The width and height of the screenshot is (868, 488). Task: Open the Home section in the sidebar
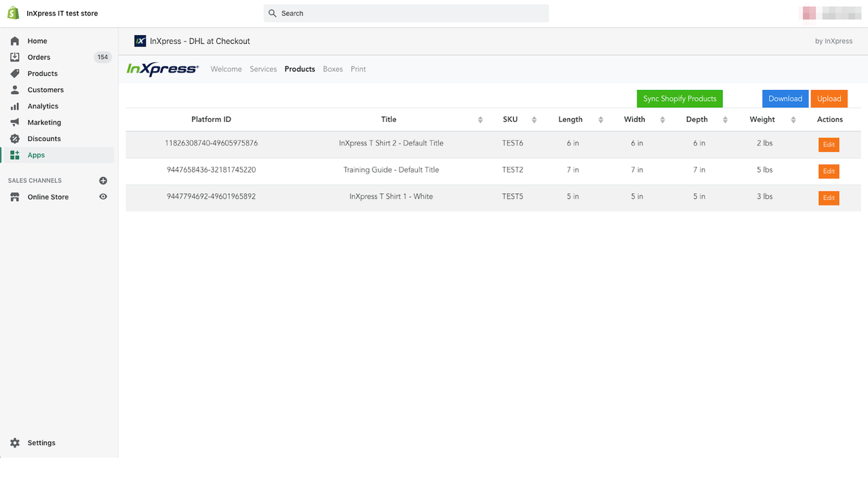37,41
